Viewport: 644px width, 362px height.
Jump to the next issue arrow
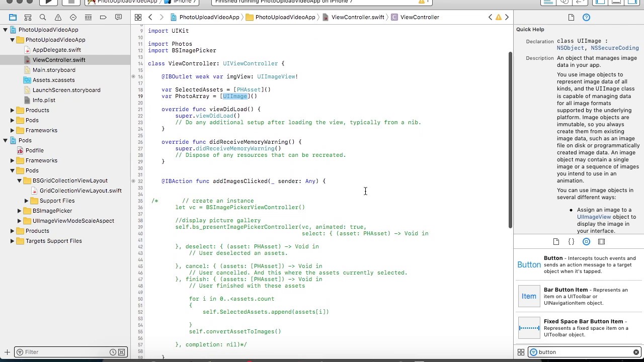[x=507, y=17]
